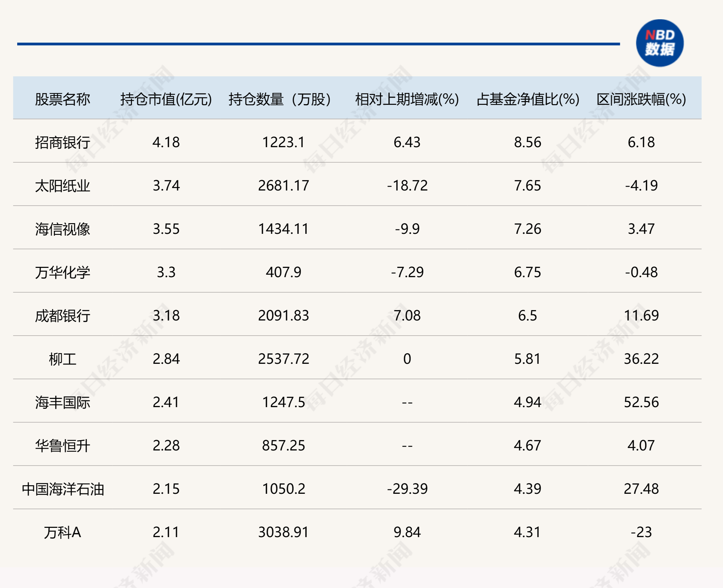Select 海丰国际 market value 2.41
This screenshot has height=588, width=723.
point(166,402)
